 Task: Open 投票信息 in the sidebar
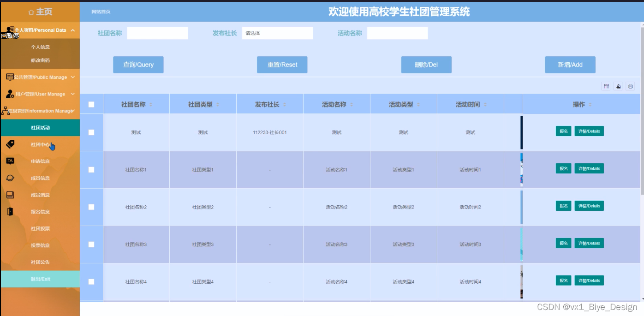point(40,245)
